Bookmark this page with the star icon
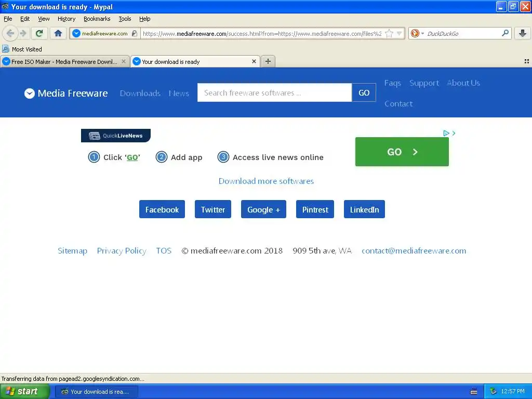532x399 pixels. tap(389, 33)
